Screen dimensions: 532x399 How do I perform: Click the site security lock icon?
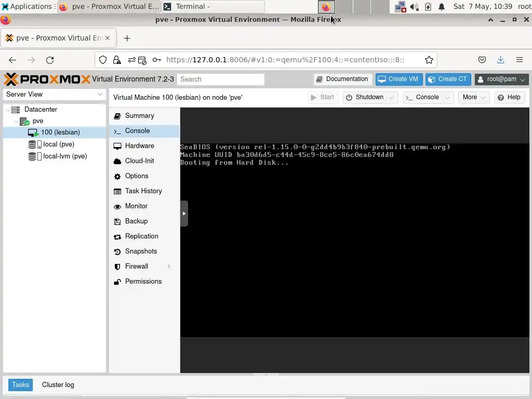click(117, 60)
